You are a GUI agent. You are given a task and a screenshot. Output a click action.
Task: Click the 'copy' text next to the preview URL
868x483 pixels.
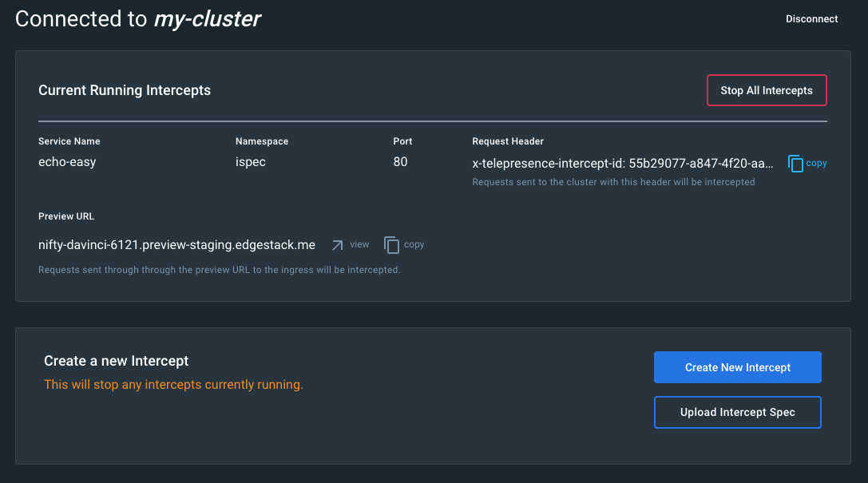pyautogui.click(x=414, y=244)
